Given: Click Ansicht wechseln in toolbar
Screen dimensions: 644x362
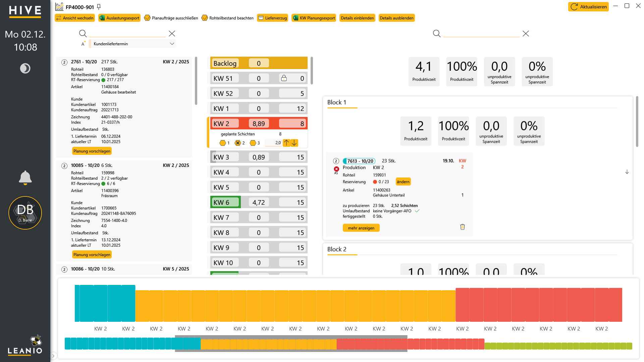Looking at the screenshot, I should (x=75, y=18).
